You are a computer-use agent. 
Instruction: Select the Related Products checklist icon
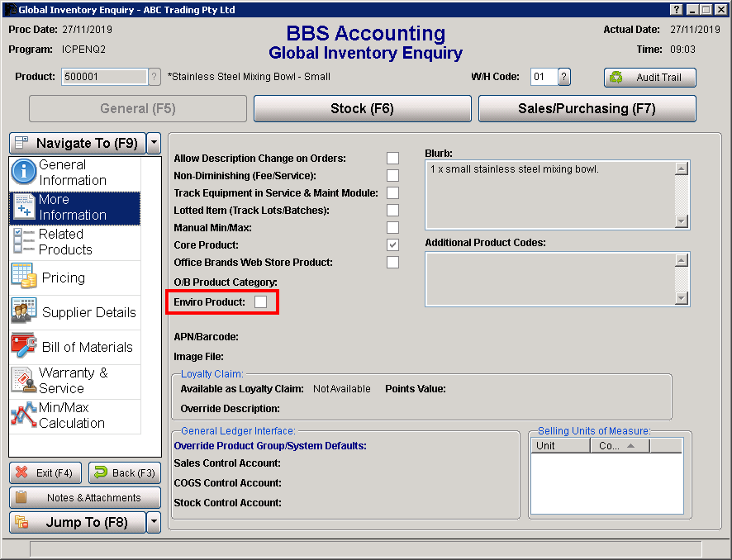(24, 242)
